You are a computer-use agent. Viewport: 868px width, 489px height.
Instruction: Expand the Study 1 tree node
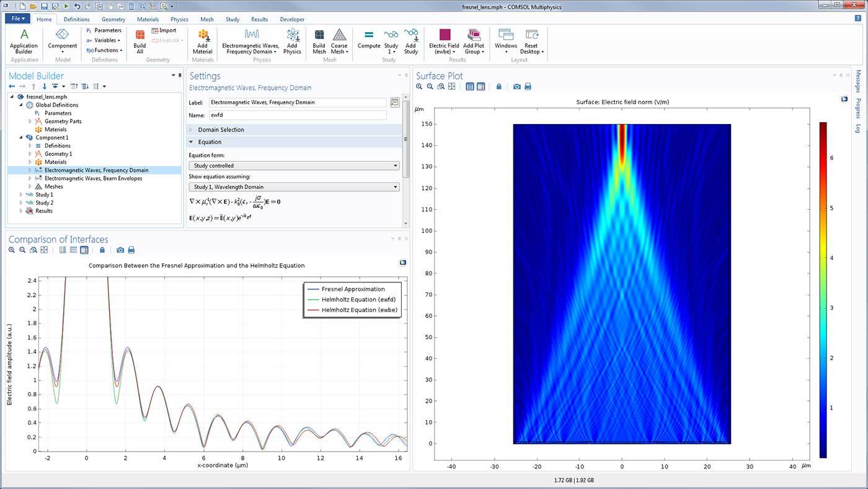tap(20, 194)
